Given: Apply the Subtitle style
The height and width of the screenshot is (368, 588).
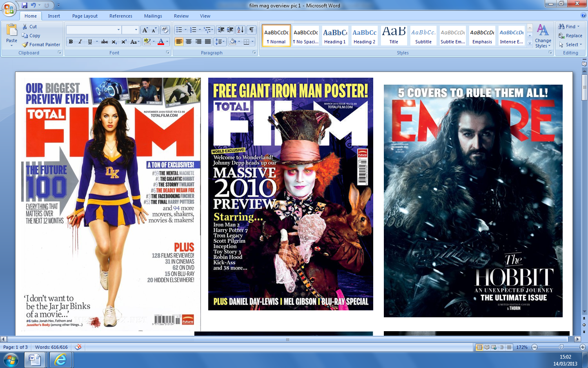Looking at the screenshot, I should coord(423,36).
